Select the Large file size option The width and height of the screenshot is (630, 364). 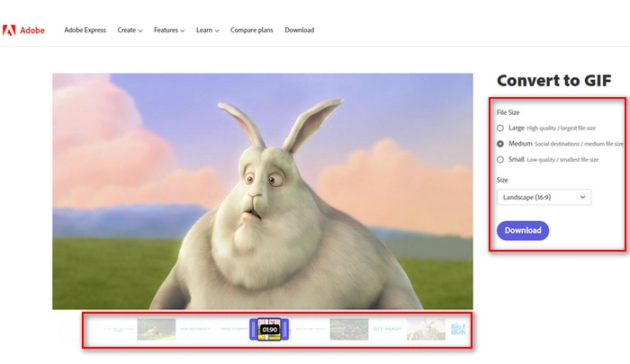coord(500,128)
